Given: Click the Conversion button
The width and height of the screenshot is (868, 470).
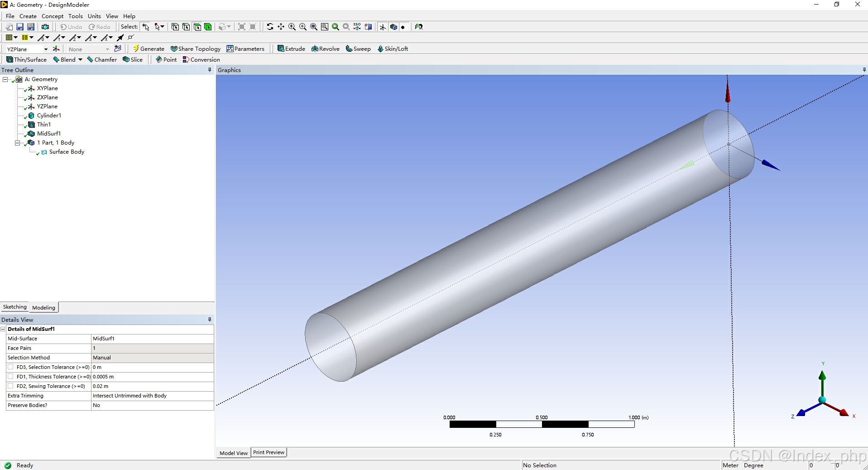Looking at the screenshot, I should 201,59.
